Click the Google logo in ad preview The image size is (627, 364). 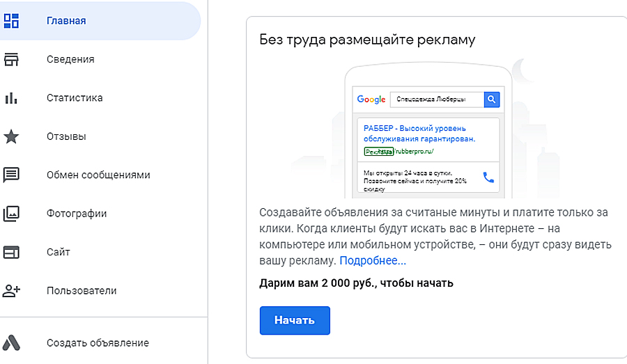point(371,100)
